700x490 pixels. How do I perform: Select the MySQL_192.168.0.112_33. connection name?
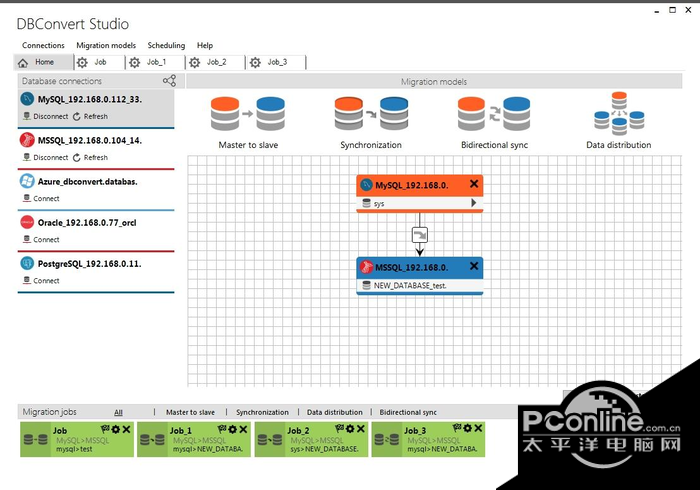(90, 100)
